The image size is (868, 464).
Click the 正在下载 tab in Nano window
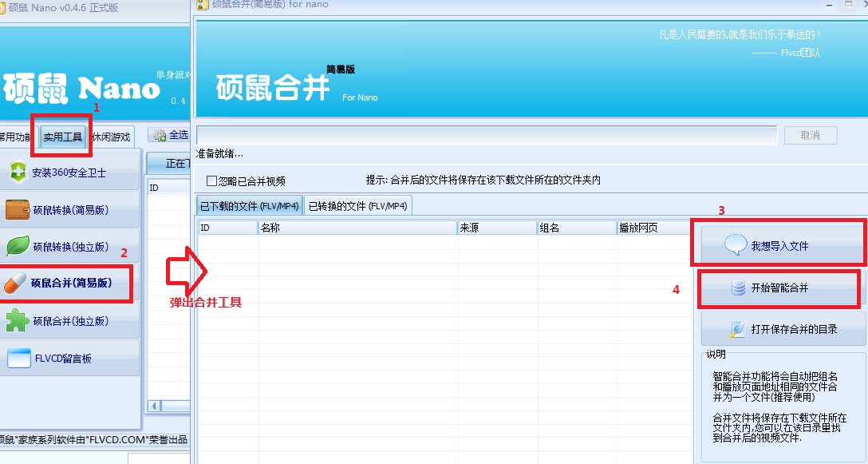pyautogui.click(x=168, y=164)
